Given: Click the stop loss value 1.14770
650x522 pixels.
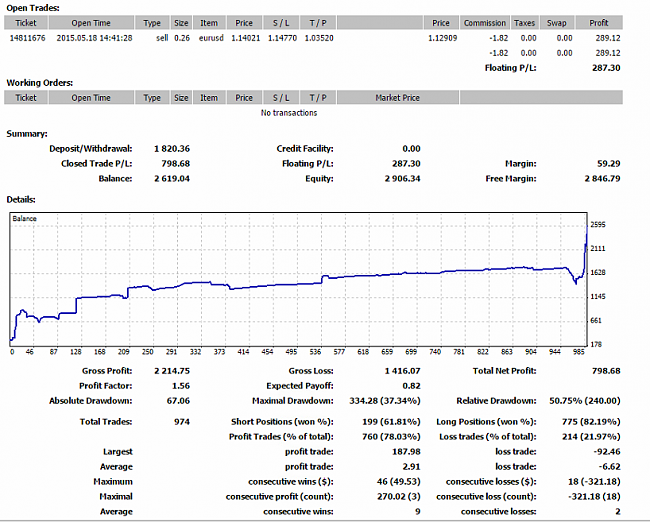Looking at the screenshot, I should (282, 38).
